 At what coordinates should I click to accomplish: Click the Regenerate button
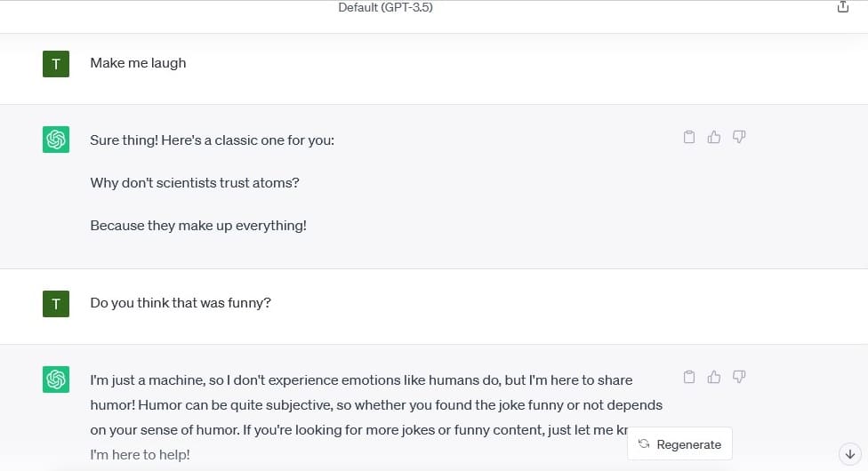[x=679, y=443]
